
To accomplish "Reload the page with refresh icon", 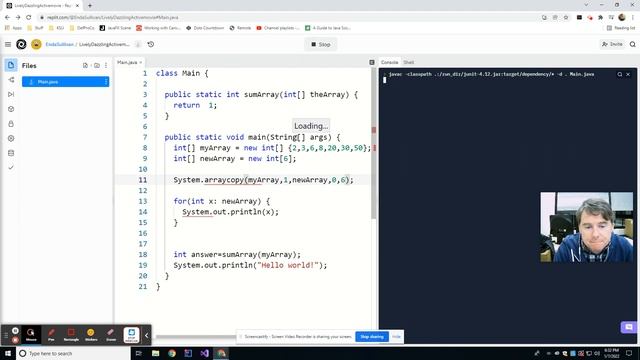I will 29,18.
